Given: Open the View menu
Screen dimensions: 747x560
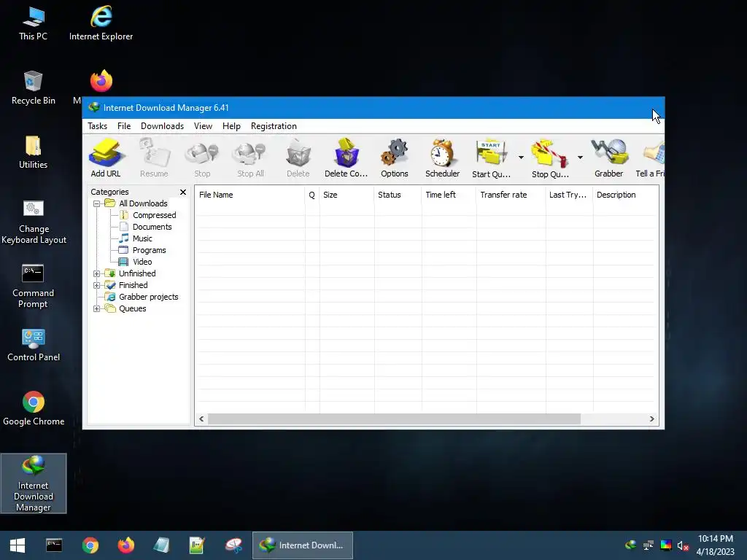Looking at the screenshot, I should 203,126.
